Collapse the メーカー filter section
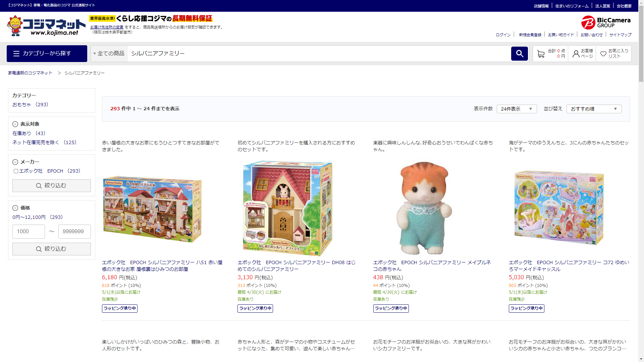Viewport: 644px width, 362px height. click(x=15, y=162)
